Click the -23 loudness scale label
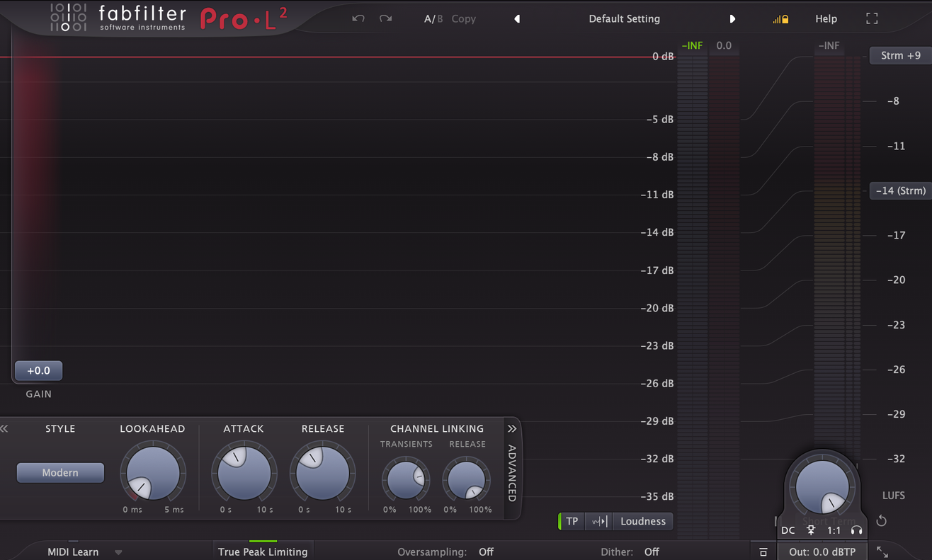932x560 pixels. click(896, 325)
